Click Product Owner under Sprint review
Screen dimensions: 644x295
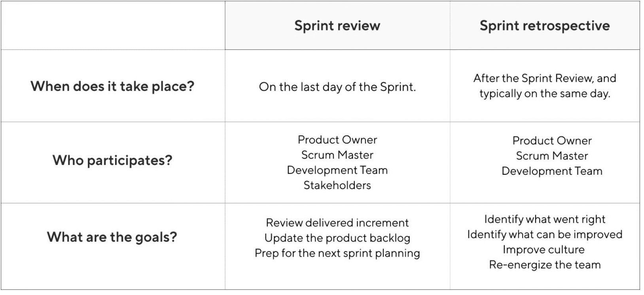click(x=337, y=140)
